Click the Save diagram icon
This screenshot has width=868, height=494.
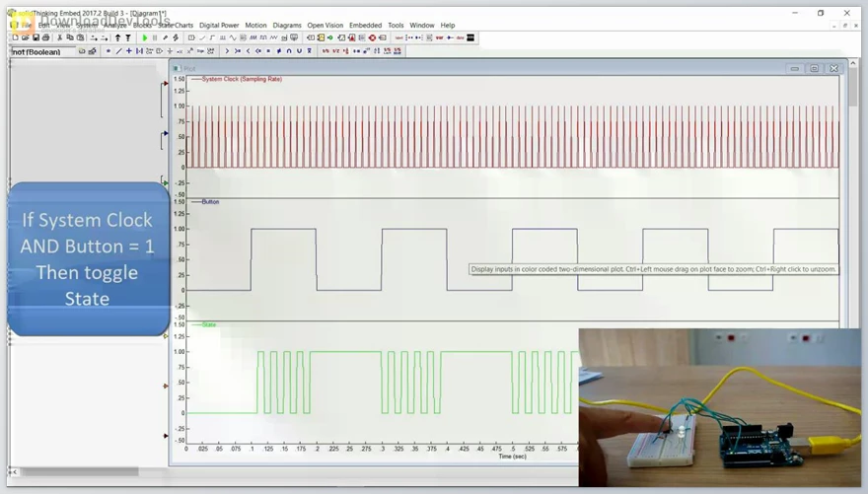click(35, 37)
